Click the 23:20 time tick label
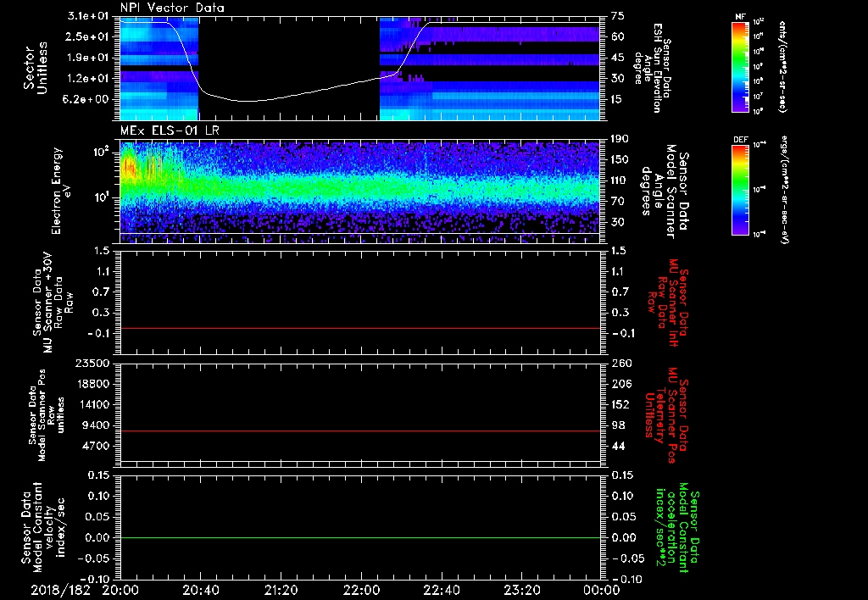 (x=521, y=590)
